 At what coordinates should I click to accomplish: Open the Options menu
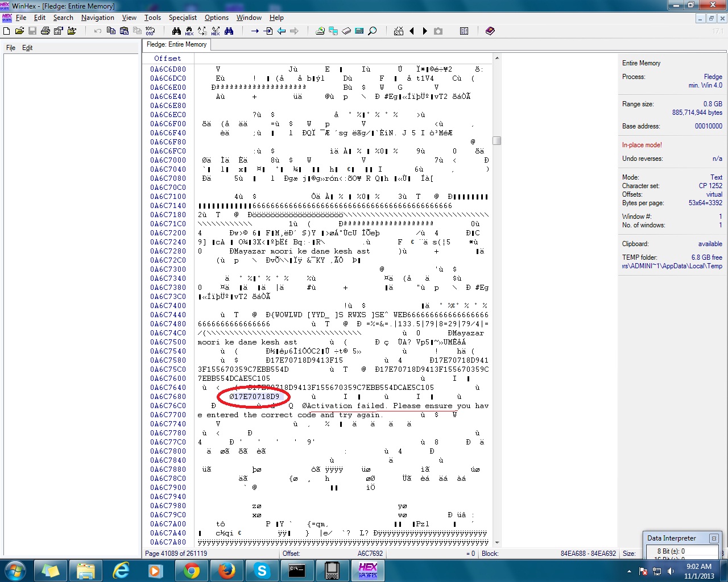217,18
